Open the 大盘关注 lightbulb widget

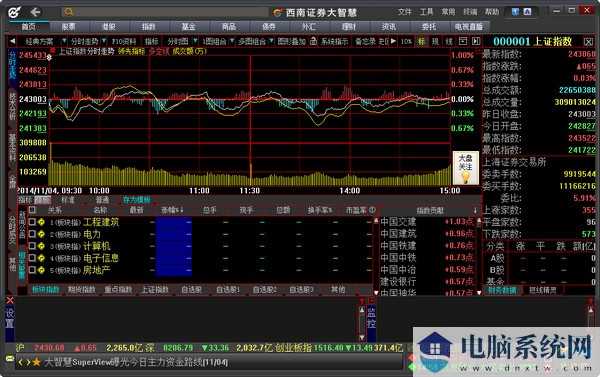[465, 168]
